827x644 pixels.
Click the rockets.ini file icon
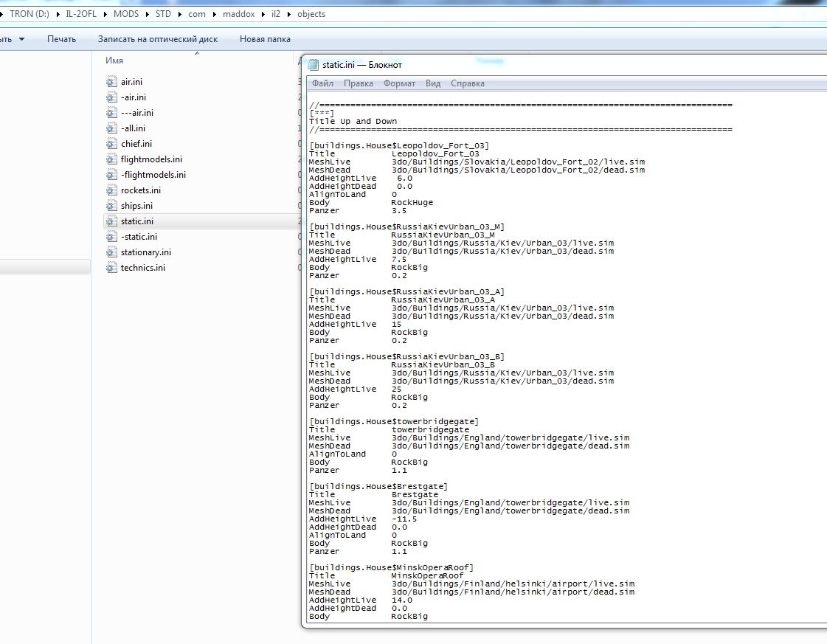(111, 190)
